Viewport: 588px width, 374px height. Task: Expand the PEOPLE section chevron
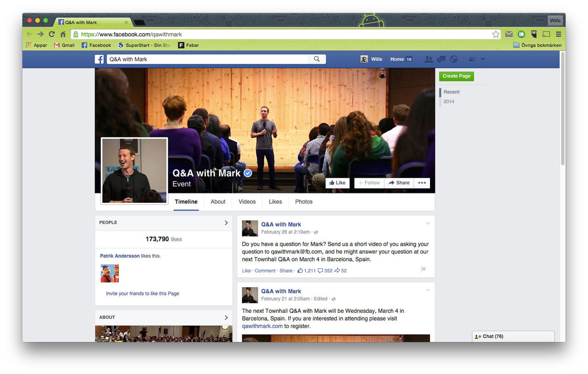[226, 222]
